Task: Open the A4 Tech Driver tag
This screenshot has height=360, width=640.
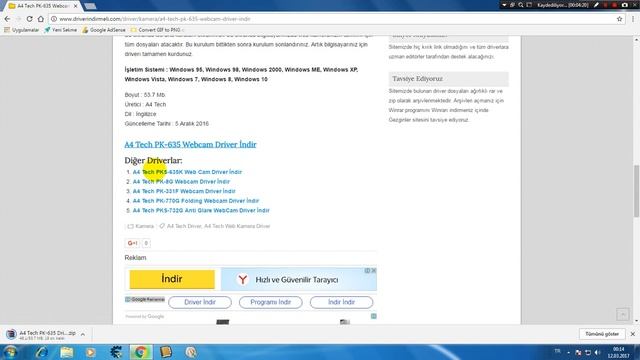Action: pyautogui.click(x=184, y=226)
